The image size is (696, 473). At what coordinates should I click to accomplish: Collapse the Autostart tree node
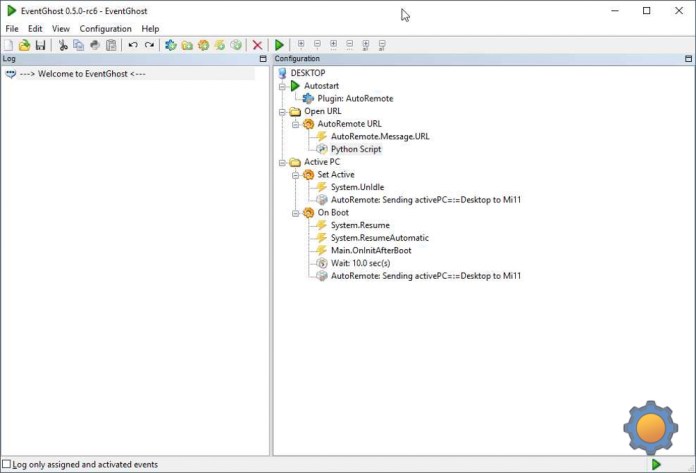(282, 87)
